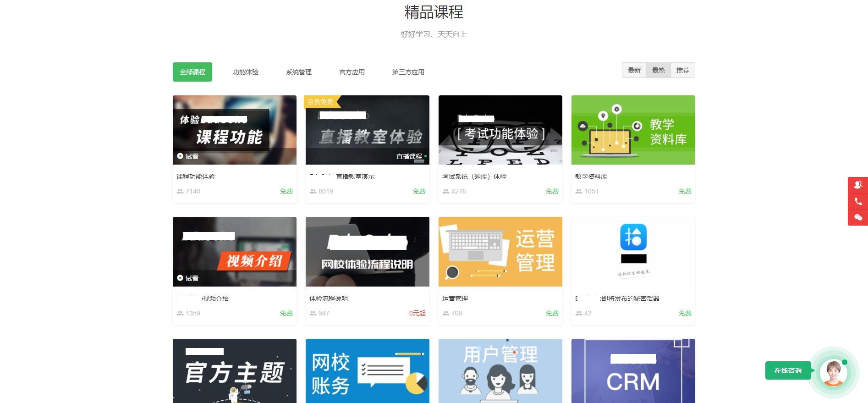Play the 试看 preview on 课程功能 thumbnail
Screen dimensions: 868x403
(188, 156)
